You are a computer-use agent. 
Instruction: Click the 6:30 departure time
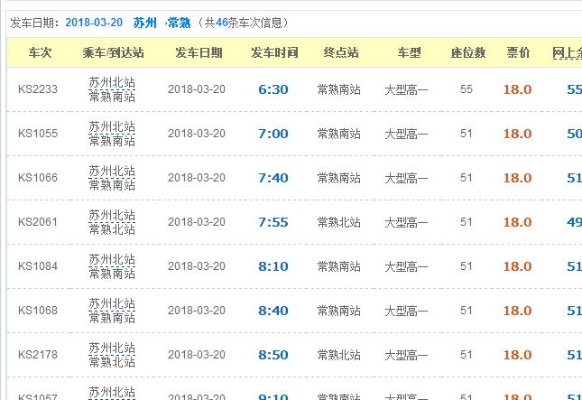273,89
